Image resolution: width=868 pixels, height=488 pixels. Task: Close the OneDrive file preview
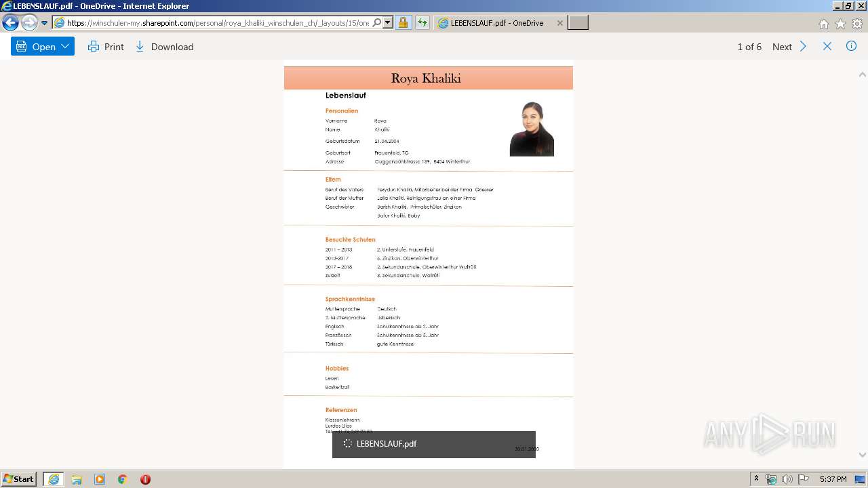pos(827,46)
